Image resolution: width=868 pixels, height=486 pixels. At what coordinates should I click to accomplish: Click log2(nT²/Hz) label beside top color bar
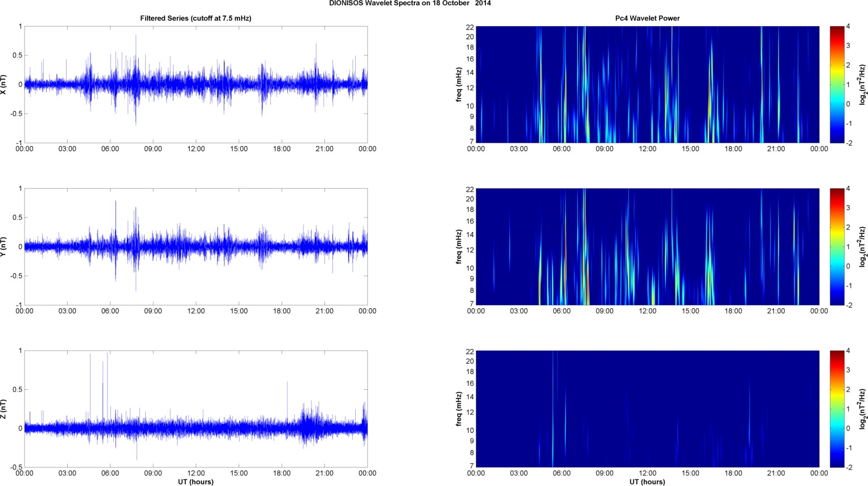coord(863,84)
